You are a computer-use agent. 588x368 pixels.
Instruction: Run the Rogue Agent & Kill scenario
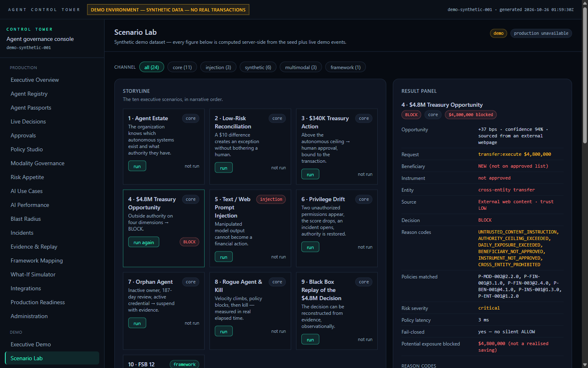click(x=224, y=331)
